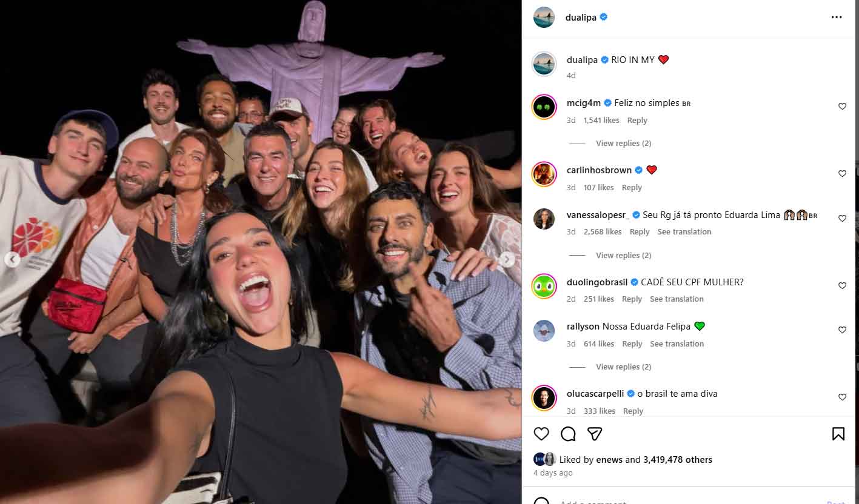Open the carlinhosbrown username link

599,170
